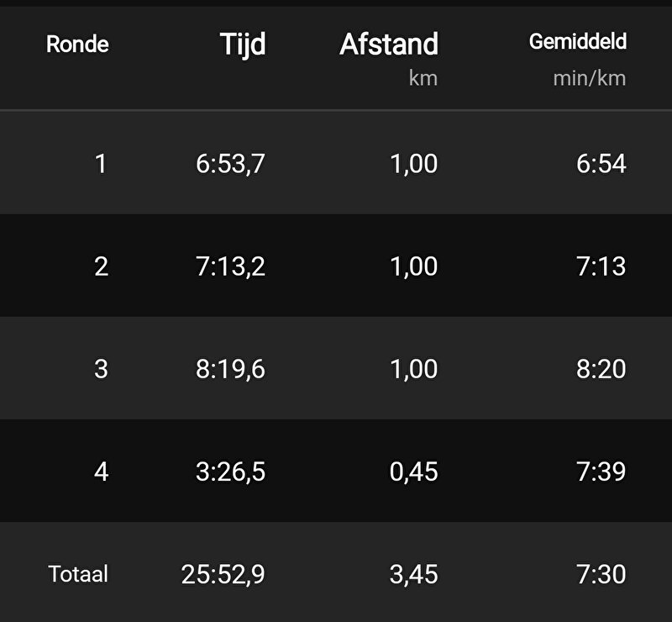Select the Totaal row label

coord(78,574)
